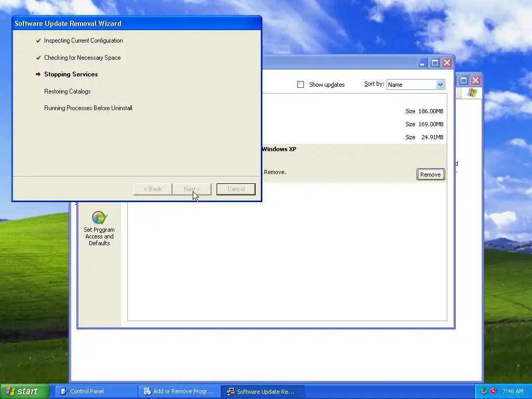Close the Control Panel window behind

(x=476, y=81)
